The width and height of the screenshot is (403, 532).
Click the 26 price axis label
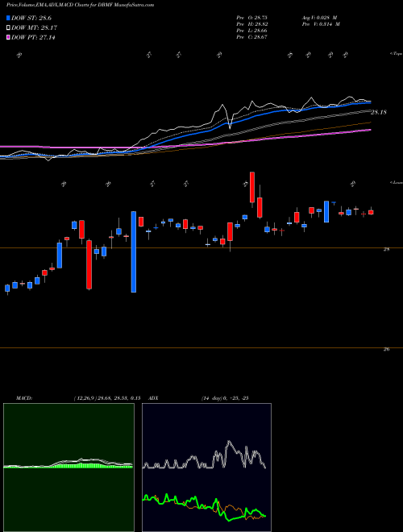point(386,349)
